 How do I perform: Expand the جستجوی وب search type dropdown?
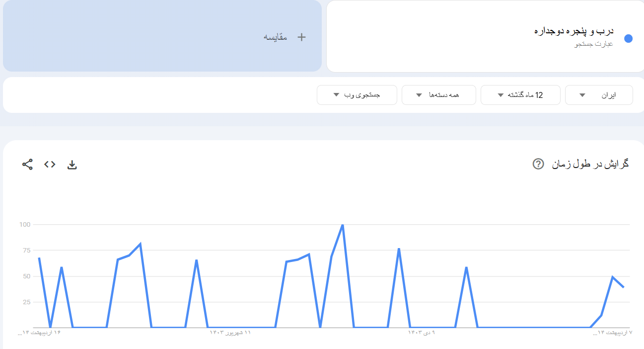pyautogui.click(x=357, y=95)
